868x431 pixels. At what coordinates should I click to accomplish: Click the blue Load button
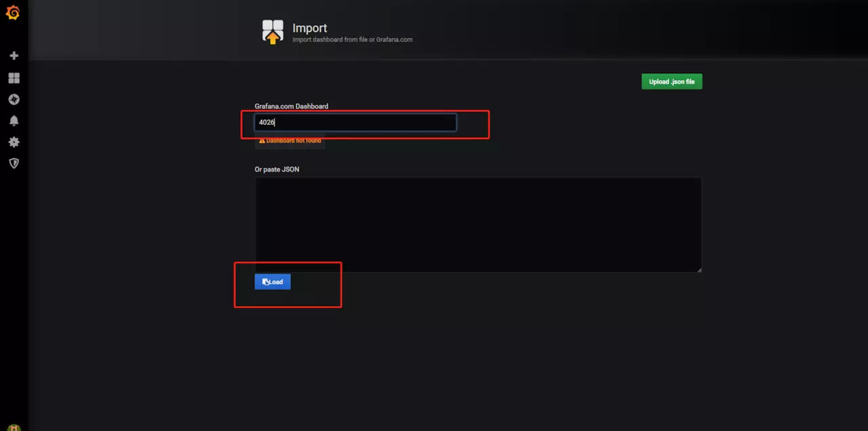(273, 282)
